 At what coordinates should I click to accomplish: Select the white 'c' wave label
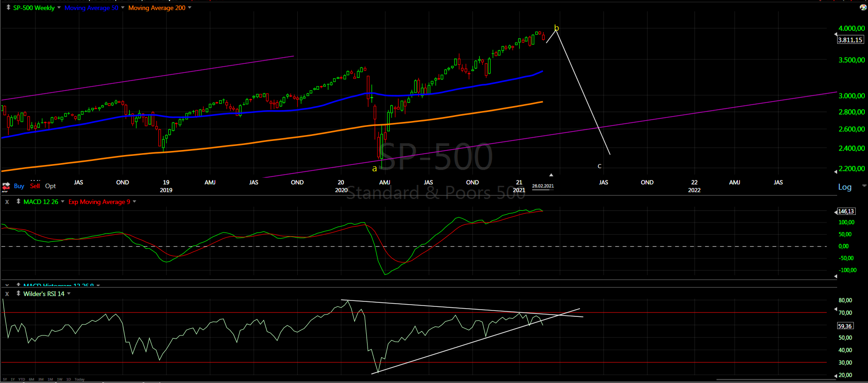[599, 166]
